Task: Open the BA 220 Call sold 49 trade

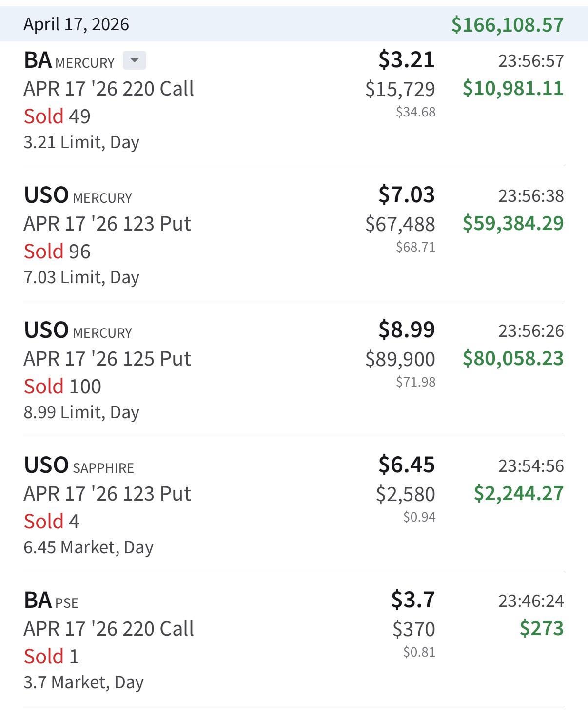Action: click(109, 89)
